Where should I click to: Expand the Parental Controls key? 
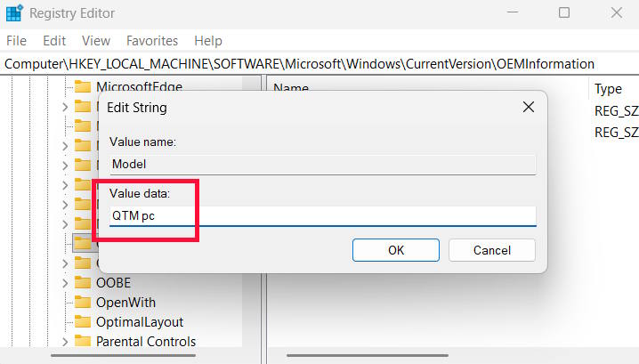click(x=64, y=341)
